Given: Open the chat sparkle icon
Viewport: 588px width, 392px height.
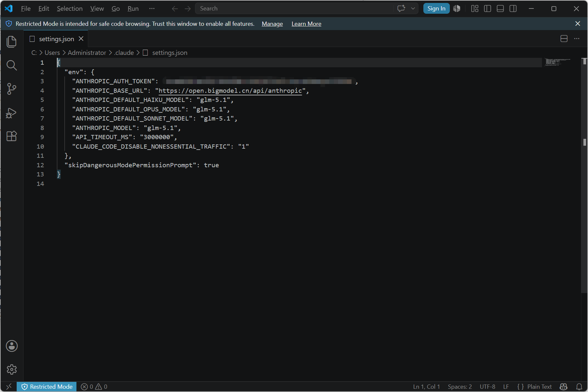Looking at the screenshot, I should tap(401, 8).
